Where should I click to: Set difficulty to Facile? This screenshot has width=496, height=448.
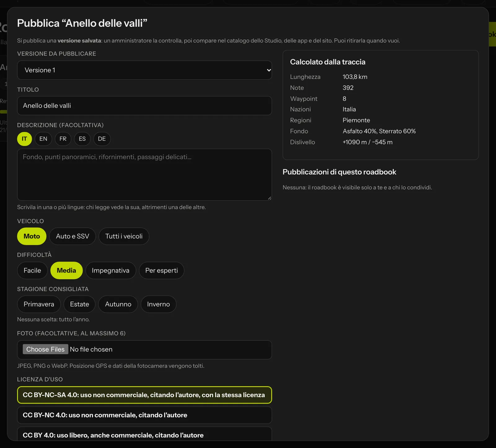point(32,270)
